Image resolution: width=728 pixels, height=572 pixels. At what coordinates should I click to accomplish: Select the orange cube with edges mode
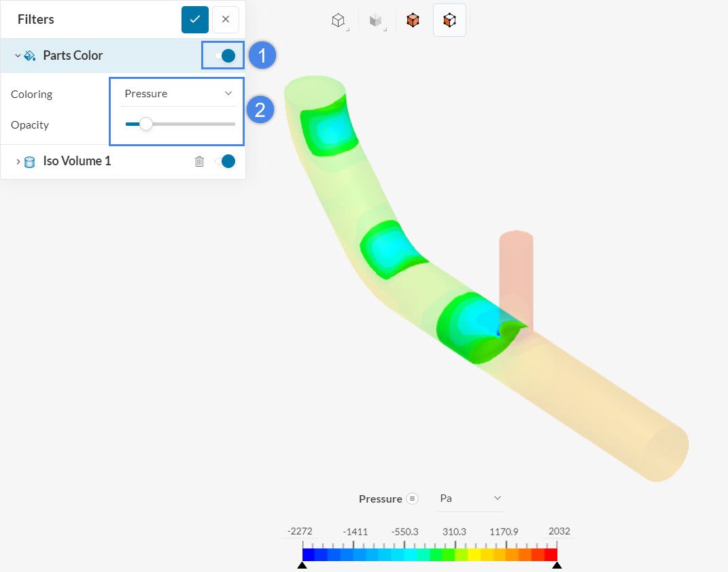(x=449, y=20)
